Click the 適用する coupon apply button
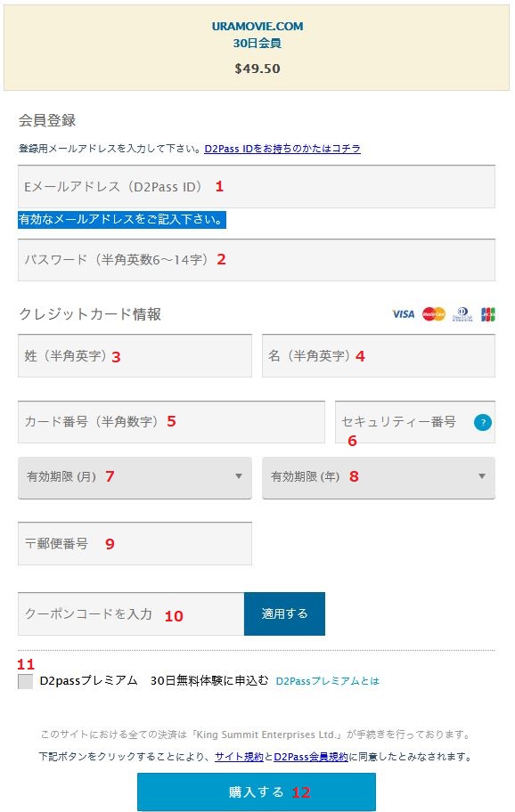 pos(284,613)
